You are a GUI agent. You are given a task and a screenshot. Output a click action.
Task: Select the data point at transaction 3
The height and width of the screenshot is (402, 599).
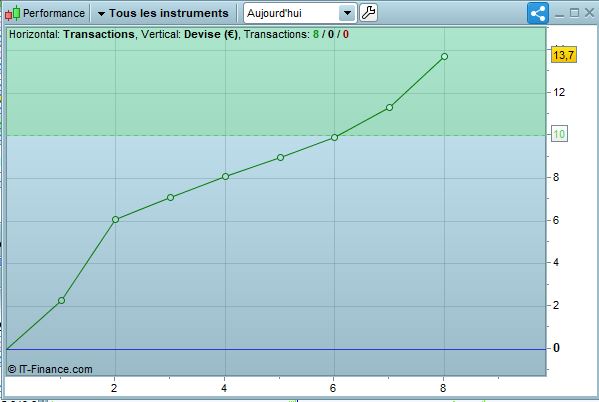point(170,198)
